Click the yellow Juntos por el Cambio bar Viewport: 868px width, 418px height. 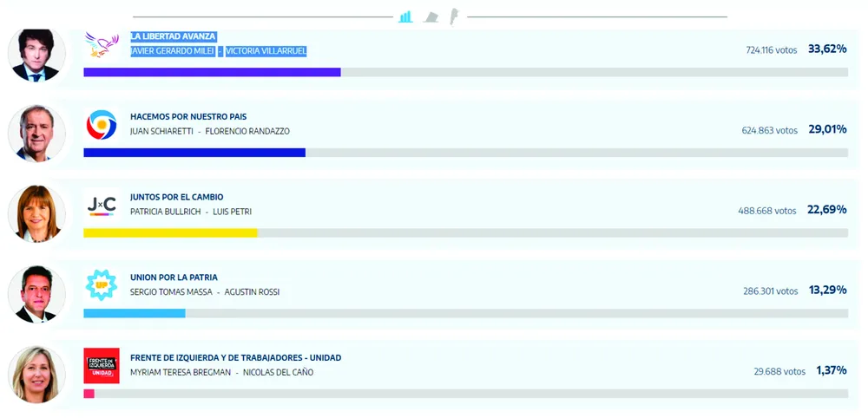click(170, 232)
